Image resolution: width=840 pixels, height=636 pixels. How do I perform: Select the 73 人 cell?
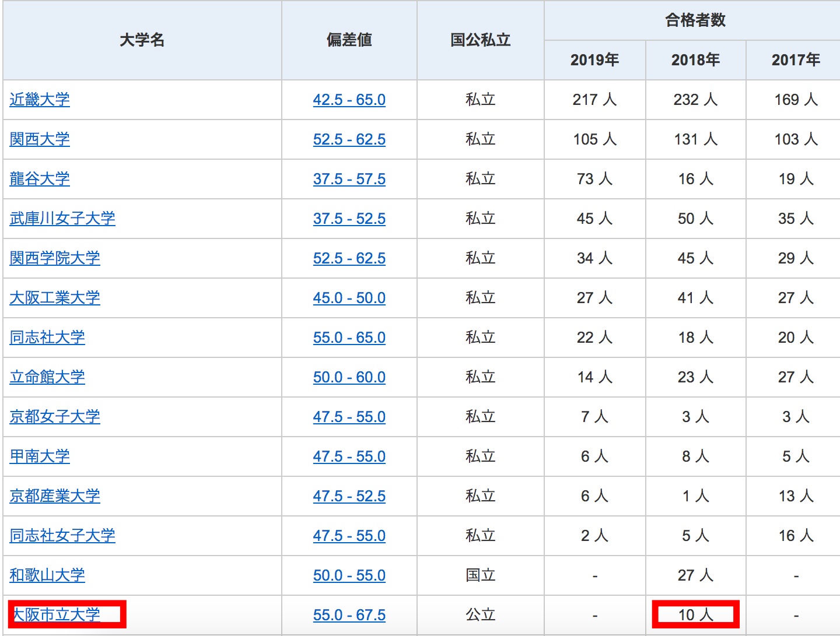[595, 179]
